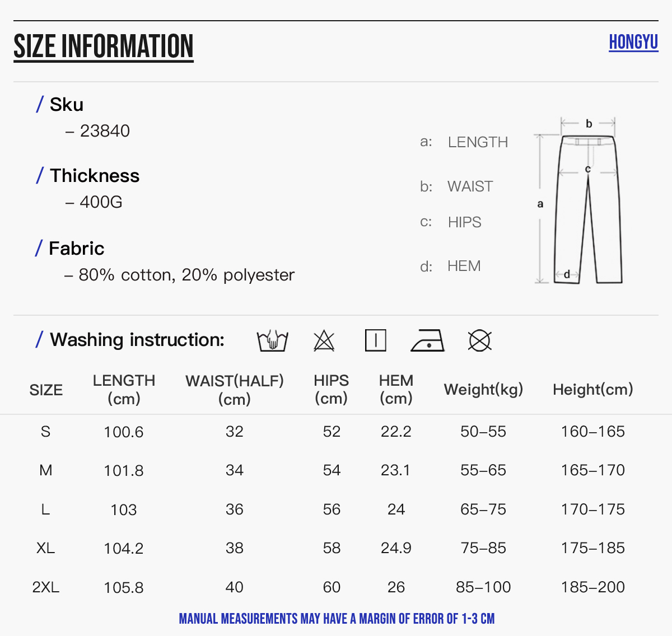The image size is (672, 636).
Task: Click the Weight(kg) column header
Action: 483,390
